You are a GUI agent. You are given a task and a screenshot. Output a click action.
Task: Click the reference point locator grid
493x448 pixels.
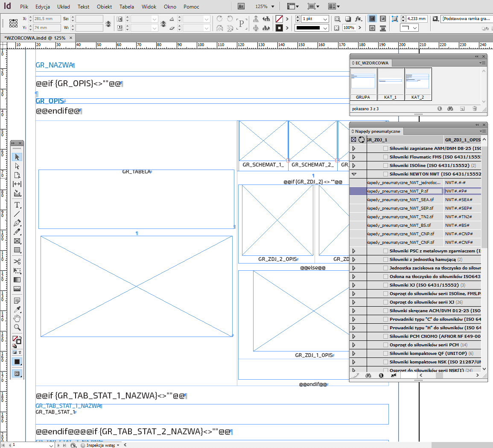[13, 23]
